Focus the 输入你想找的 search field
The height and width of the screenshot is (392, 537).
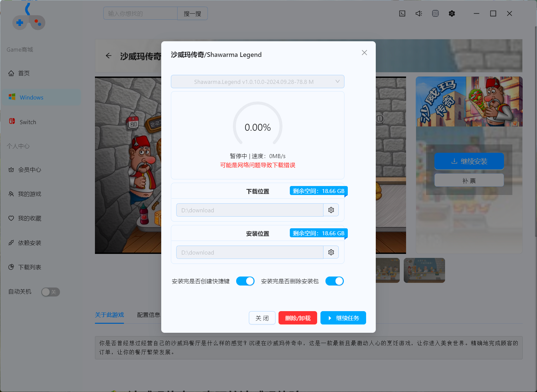tap(140, 13)
